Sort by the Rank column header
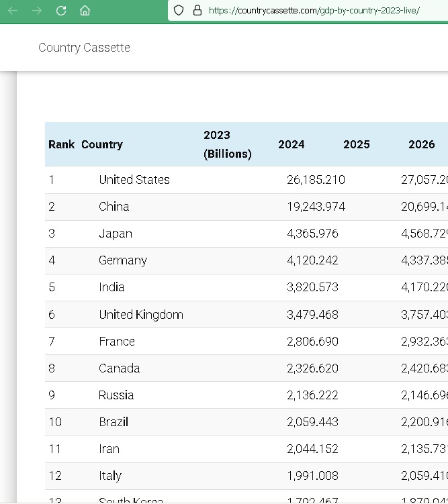Image resolution: width=448 pixels, height=504 pixels. [x=61, y=144]
